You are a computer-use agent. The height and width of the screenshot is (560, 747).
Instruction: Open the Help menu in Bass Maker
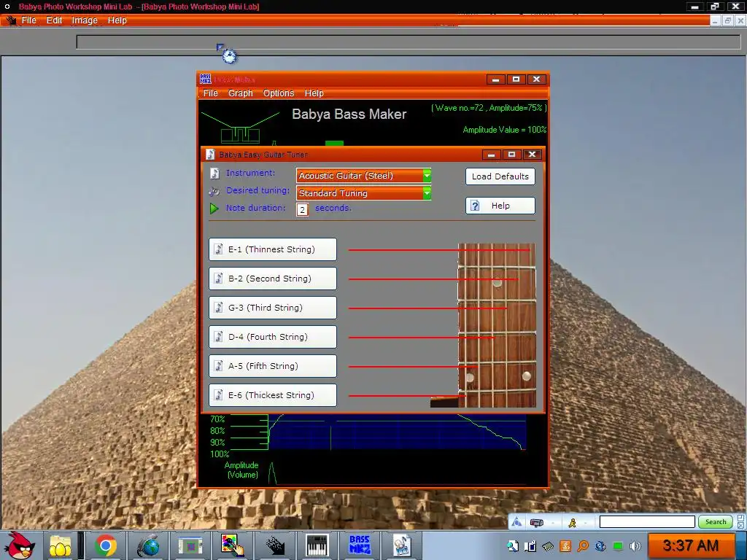pyautogui.click(x=314, y=93)
